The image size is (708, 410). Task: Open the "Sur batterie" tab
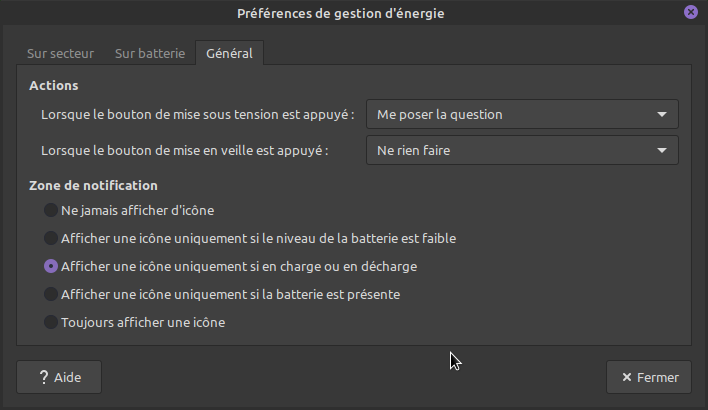(x=150, y=54)
